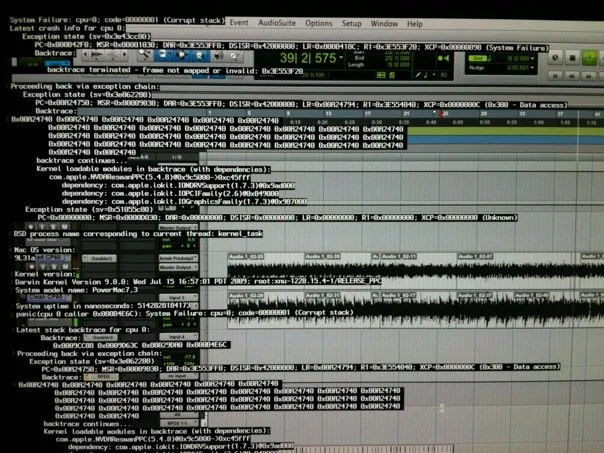
Task: Open the Input 4 selector
Action: coord(178,337)
